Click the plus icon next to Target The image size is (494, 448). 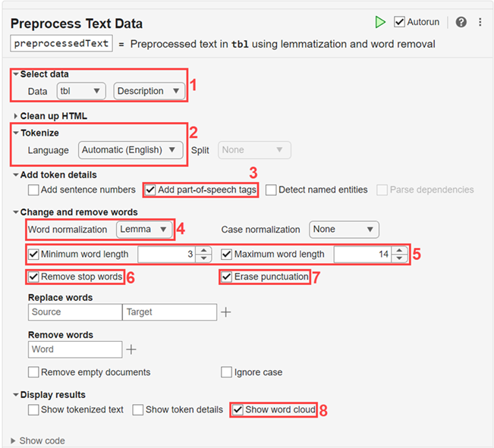coord(225,312)
